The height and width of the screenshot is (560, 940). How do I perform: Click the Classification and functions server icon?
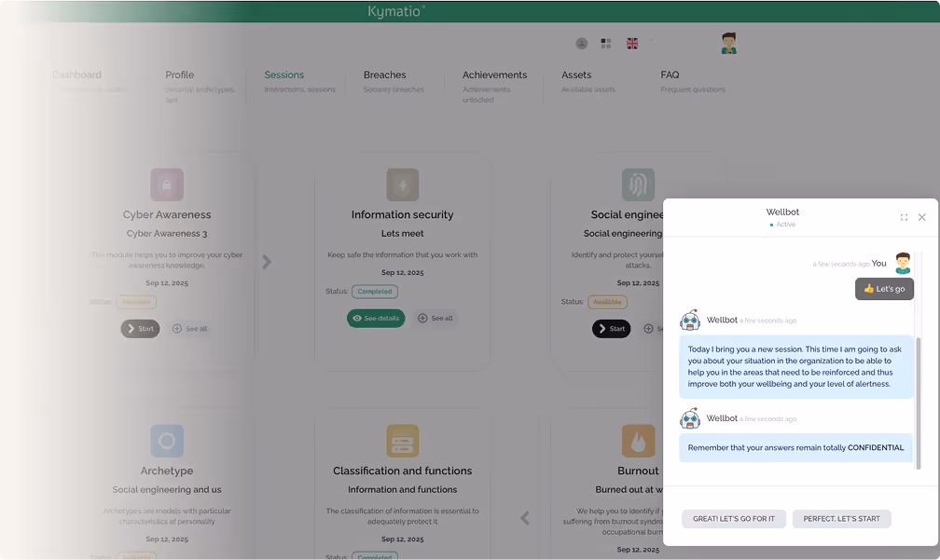coord(402,441)
